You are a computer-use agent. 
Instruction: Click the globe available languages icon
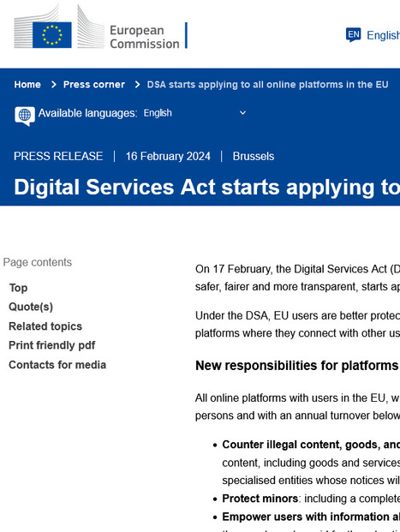25,116
